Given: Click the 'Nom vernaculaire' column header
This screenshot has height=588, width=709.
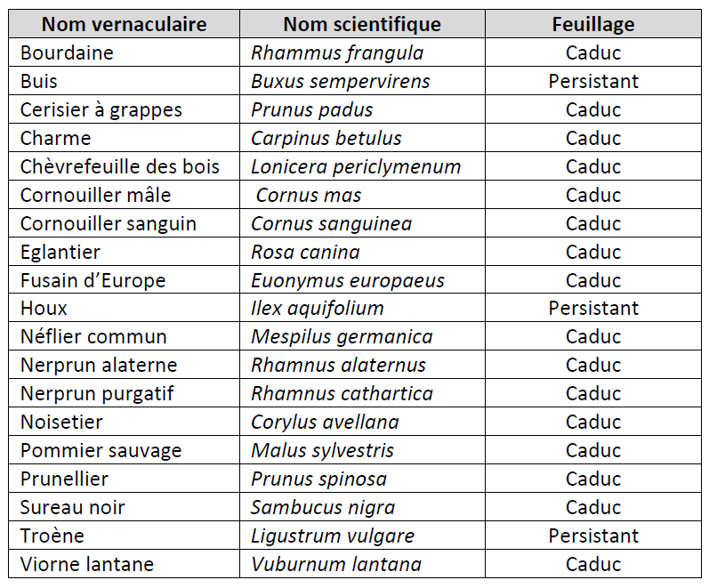Looking at the screenshot, I should point(124,25).
